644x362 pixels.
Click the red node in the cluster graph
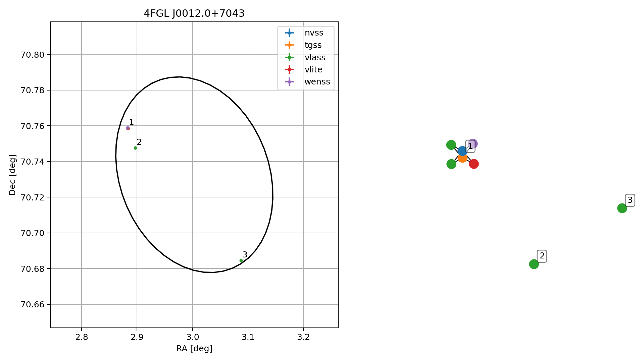pos(474,164)
